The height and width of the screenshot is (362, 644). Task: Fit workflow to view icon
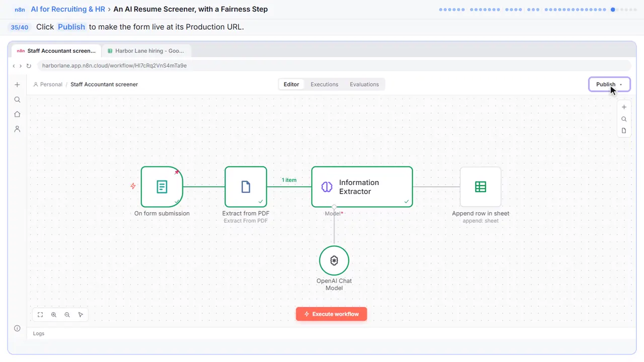[x=40, y=315]
